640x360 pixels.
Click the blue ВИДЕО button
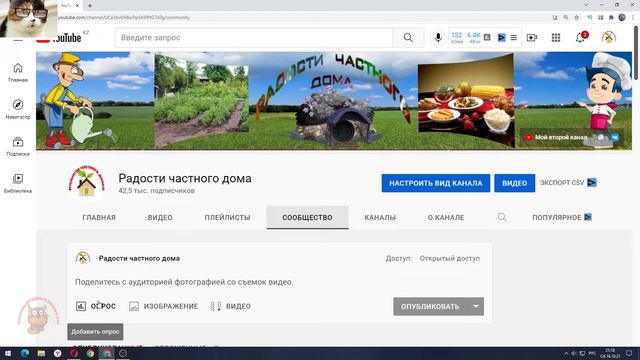coord(514,183)
